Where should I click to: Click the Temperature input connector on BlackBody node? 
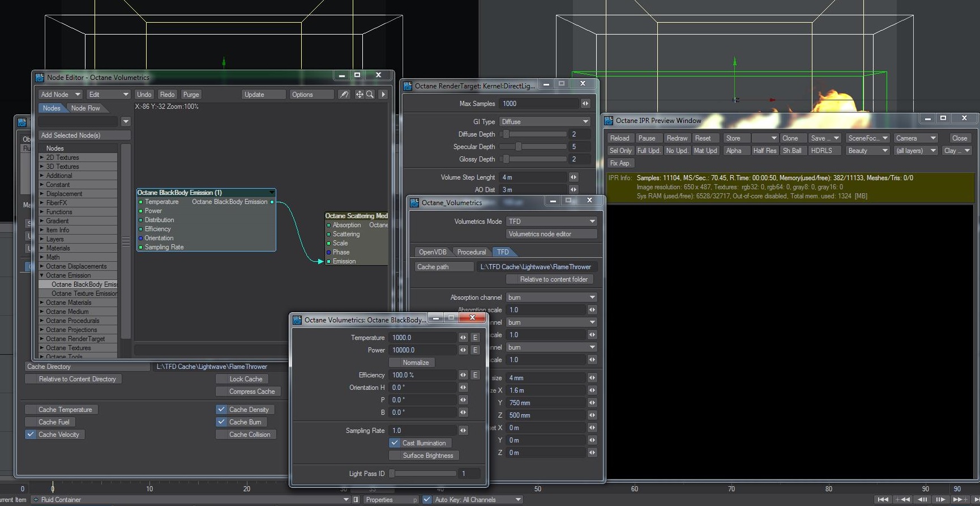coord(141,202)
